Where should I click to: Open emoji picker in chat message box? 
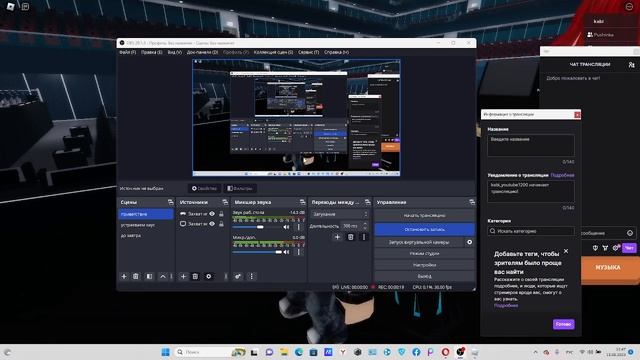click(x=630, y=233)
